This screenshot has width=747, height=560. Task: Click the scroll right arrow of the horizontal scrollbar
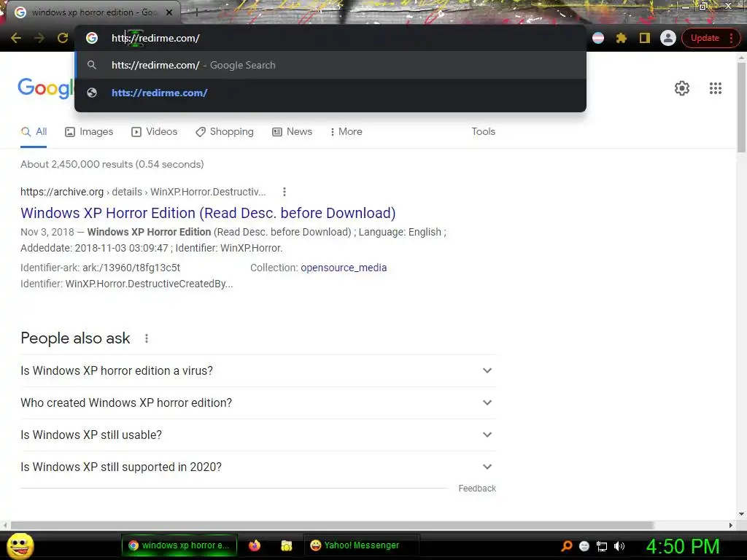pyautogui.click(x=731, y=525)
